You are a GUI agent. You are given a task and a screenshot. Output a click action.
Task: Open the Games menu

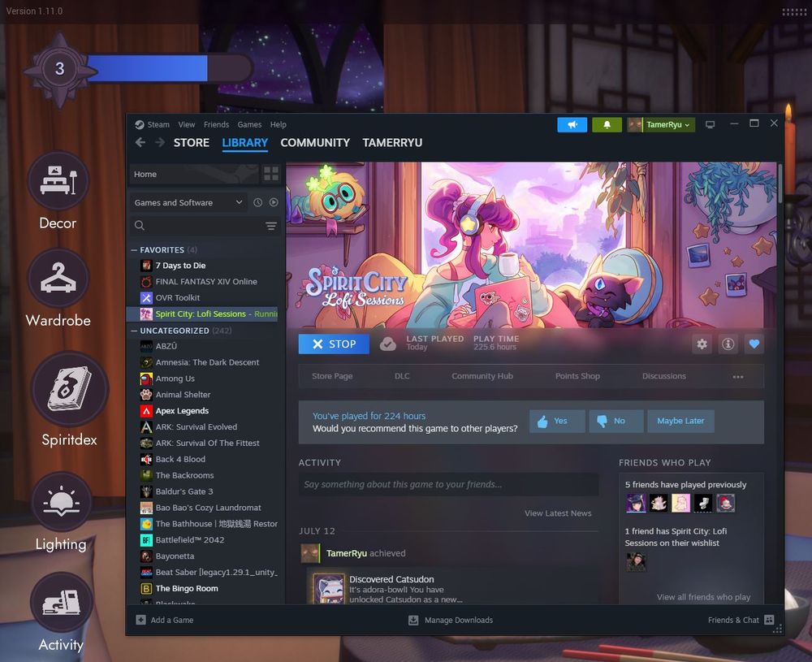pyautogui.click(x=249, y=125)
